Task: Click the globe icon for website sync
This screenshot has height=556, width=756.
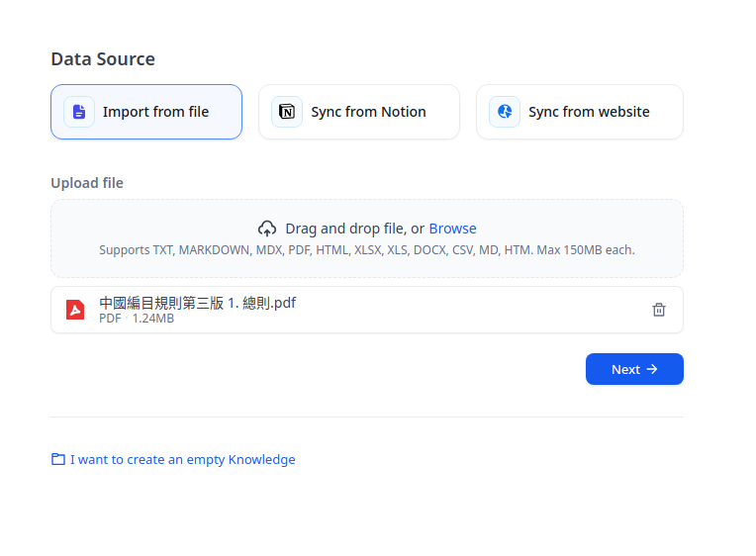Action: click(505, 112)
